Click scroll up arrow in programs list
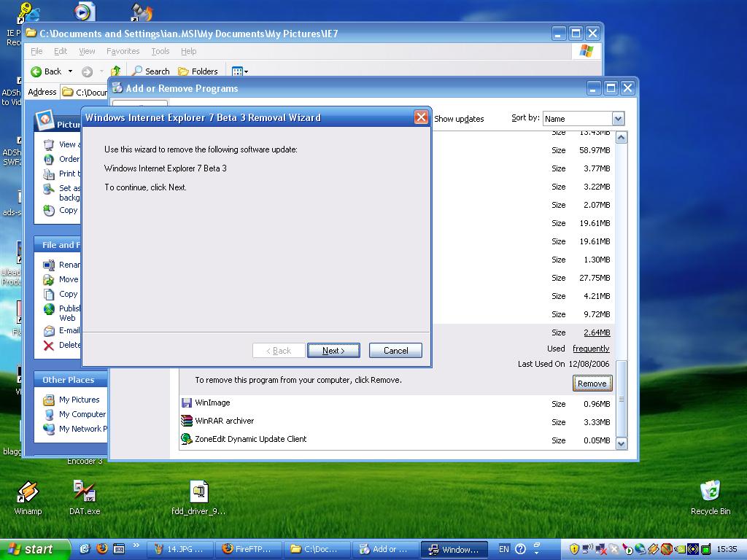 click(x=622, y=138)
